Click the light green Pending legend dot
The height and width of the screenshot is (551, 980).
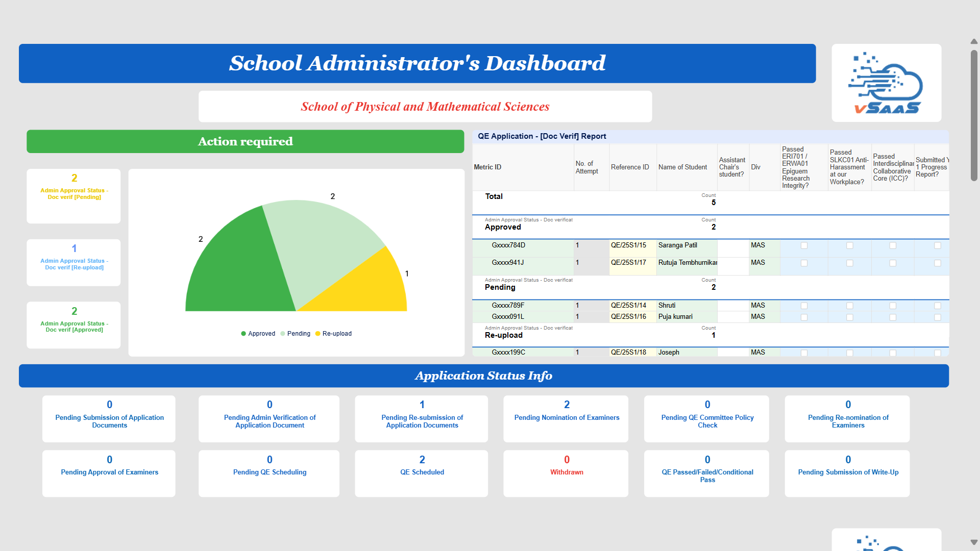point(283,334)
